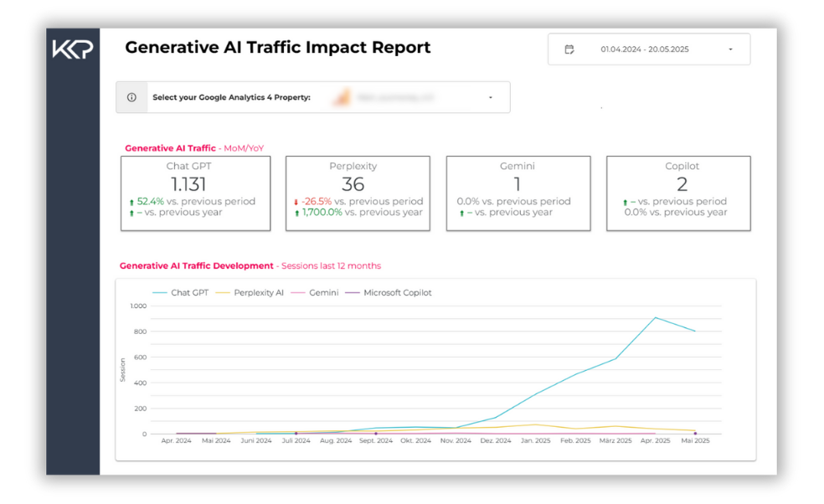This screenshot has height=504, width=824.
Task: Expand the Google Analytics 4 property dropdown
Action: pyautogui.click(x=491, y=97)
